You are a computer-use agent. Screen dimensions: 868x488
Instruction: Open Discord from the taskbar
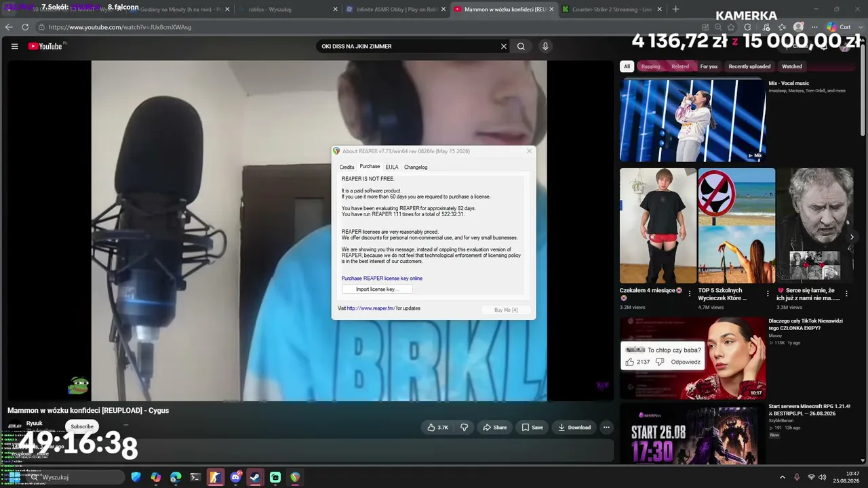(x=235, y=477)
